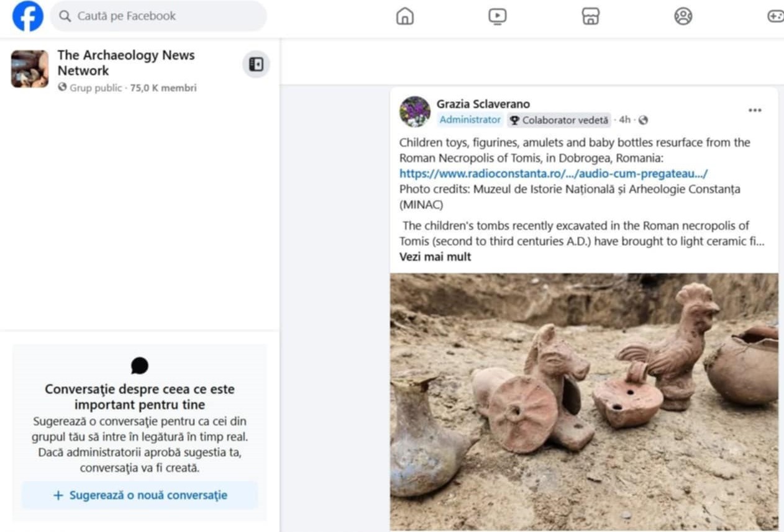This screenshot has width=784, height=532.
Task: Open Grazia Sclaverano's profile name
Action: 483,104
